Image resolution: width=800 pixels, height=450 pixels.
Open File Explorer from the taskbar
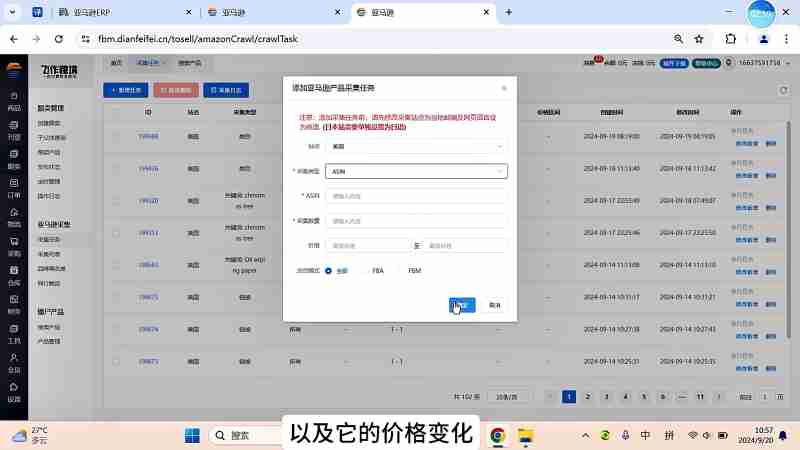526,435
